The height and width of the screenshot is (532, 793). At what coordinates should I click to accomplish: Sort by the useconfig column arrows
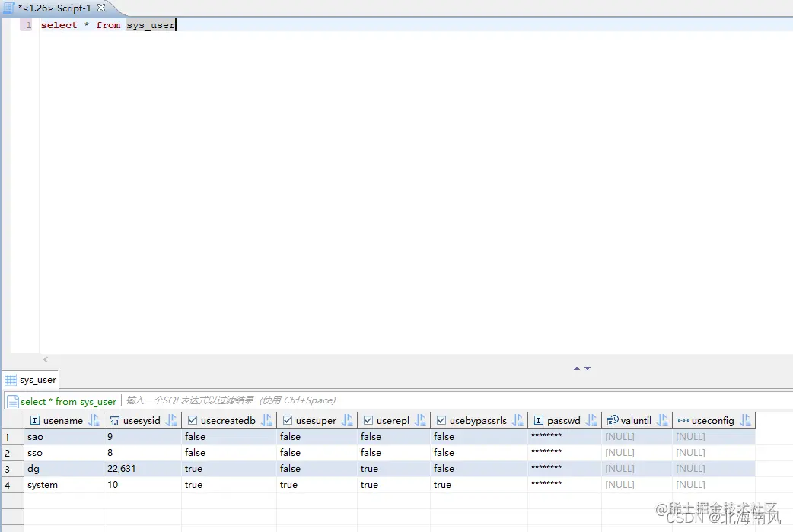pos(746,420)
